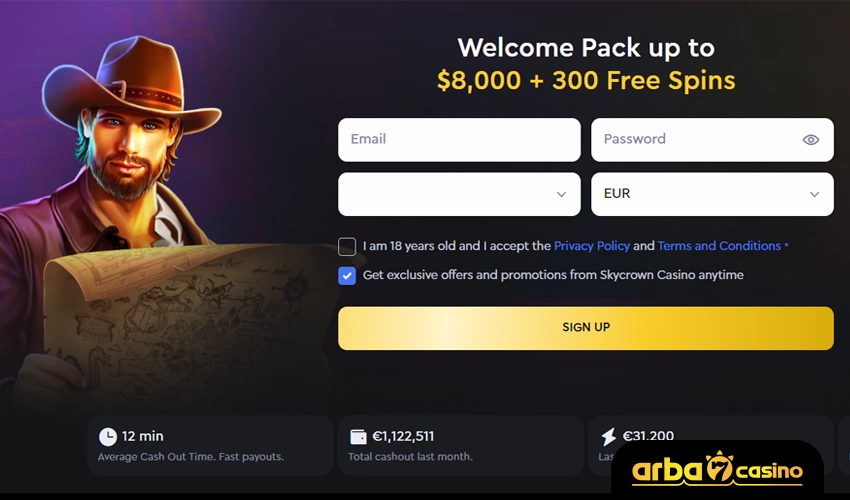The height and width of the screenshot is (500, 850).
Task: Click the yellow SIGN UP button
Action: click(x=586, y=328)
